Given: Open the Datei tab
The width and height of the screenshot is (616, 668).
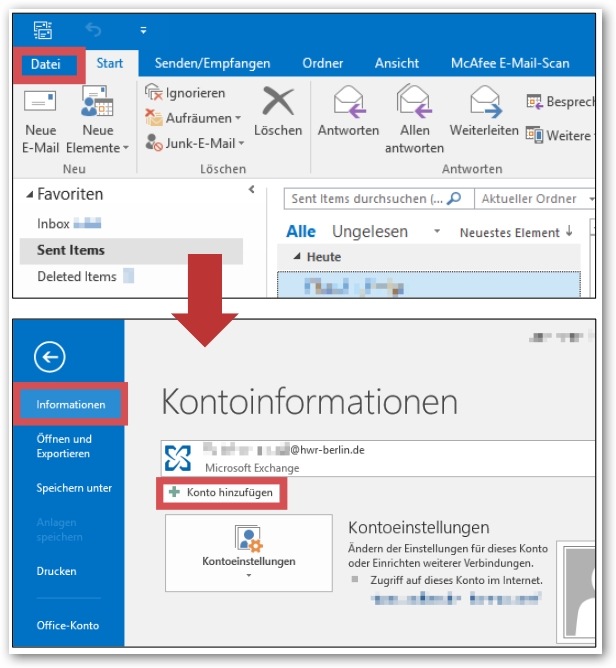Looking at the screenshot, I should coord(46,64).
